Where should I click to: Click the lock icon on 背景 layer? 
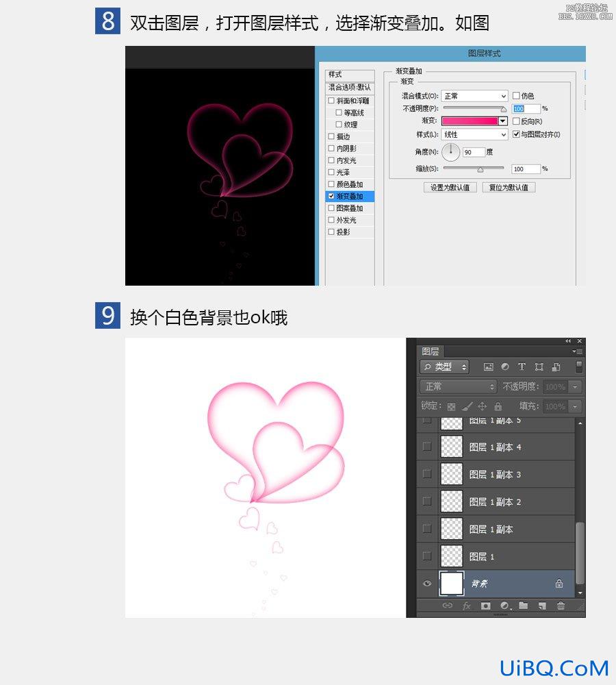(x=559, y=583)
